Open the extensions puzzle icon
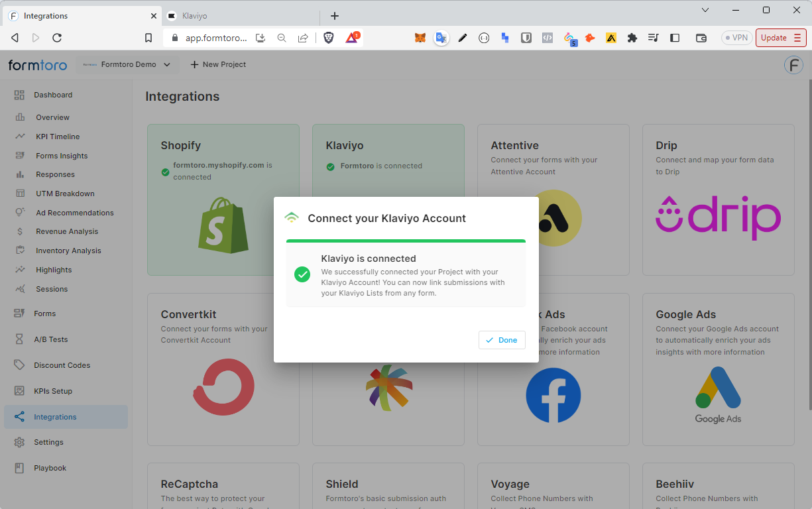 (x=632, y=38)
